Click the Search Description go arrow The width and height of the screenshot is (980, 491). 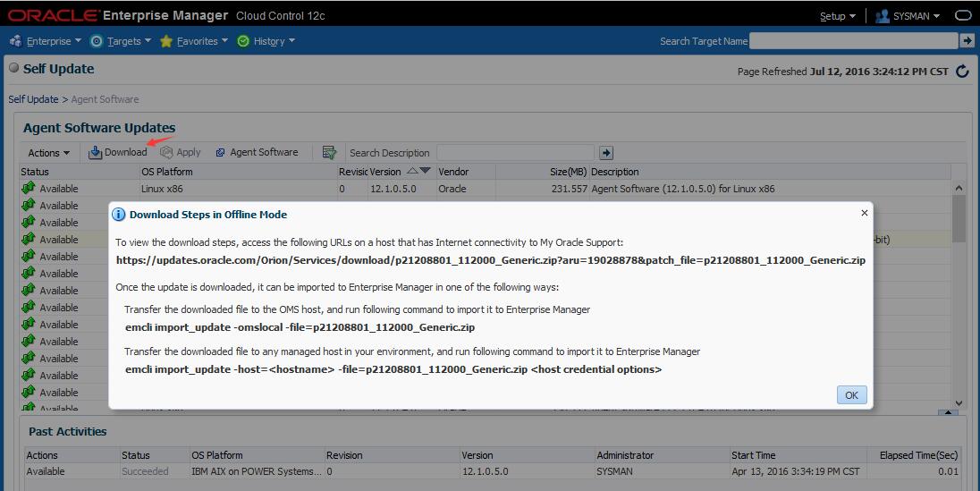click(606, 153)
